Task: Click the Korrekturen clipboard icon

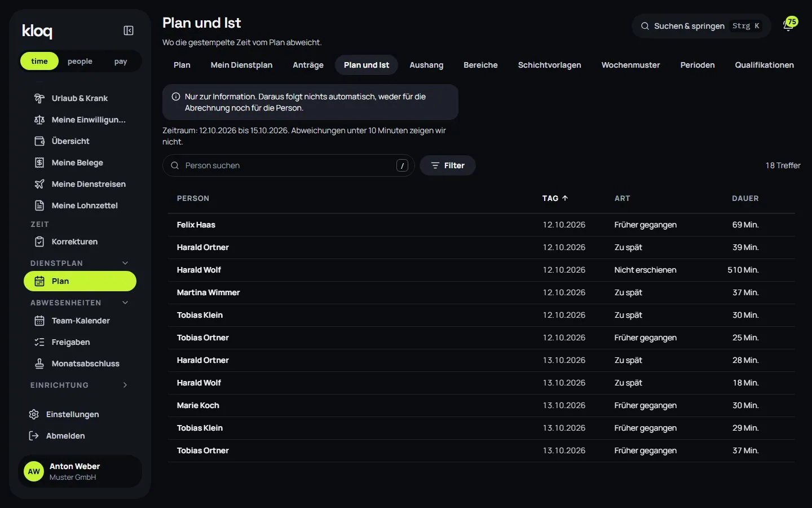Action: [39, 242]
